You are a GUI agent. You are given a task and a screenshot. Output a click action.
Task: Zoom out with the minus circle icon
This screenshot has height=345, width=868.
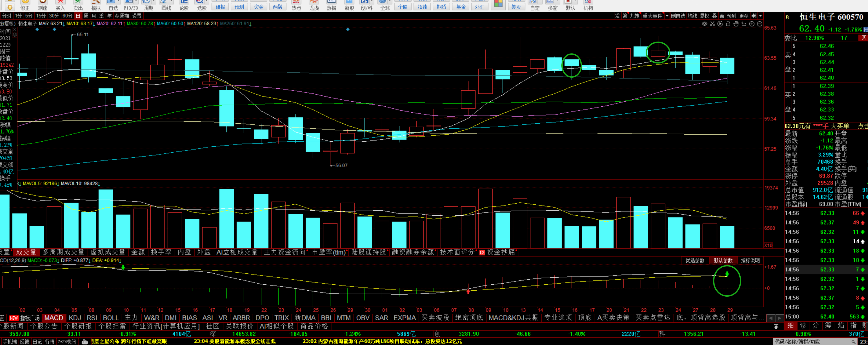click(x=760, y=24)
